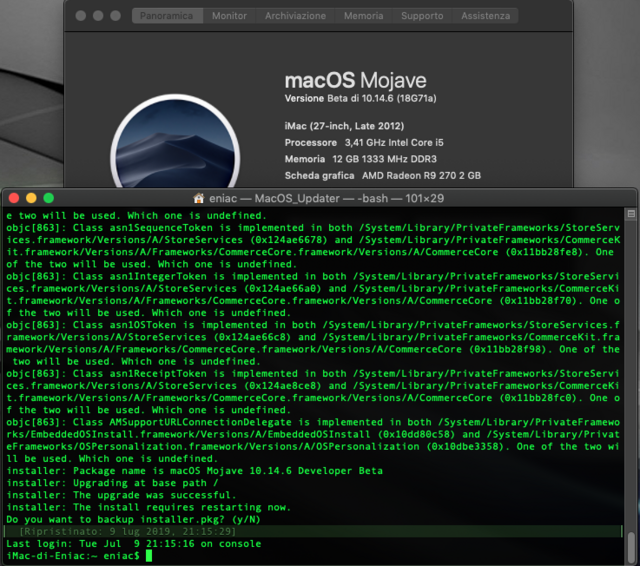Open the Supporto tab
Viewport: 640px width, 566px height.
[x=422, y=16]
